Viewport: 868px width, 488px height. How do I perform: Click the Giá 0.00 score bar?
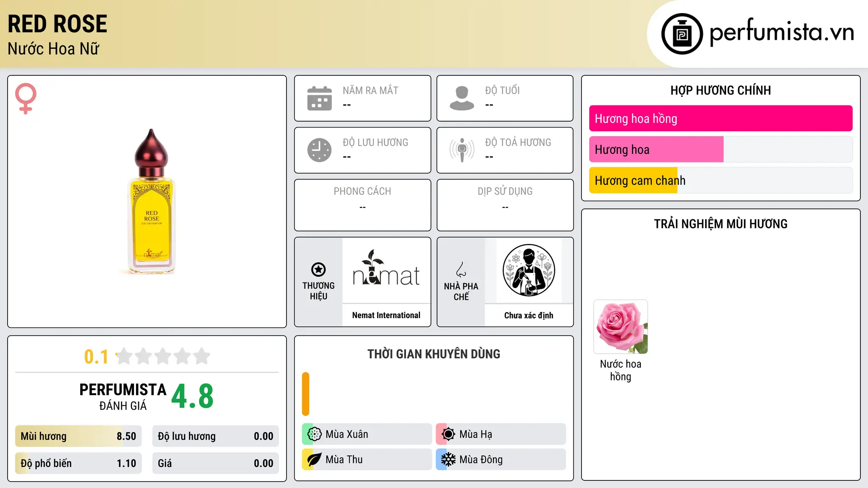point(216,463)
